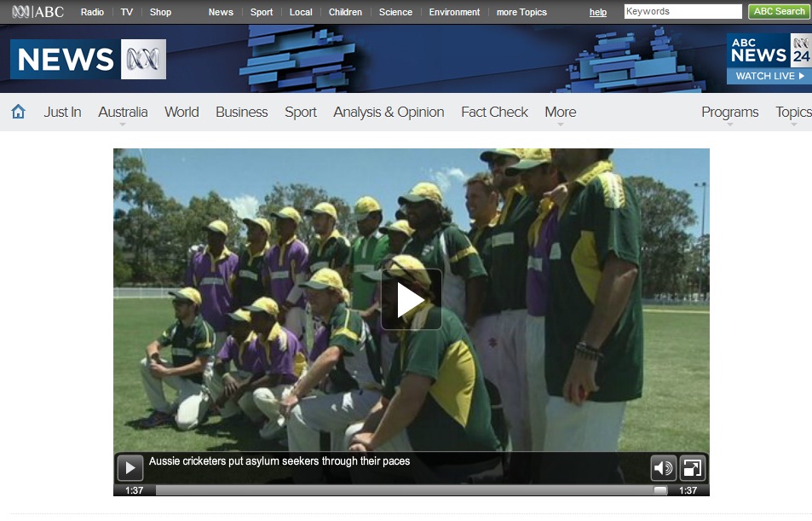Open the ABC News logo homepage
Image resolution: width=812 pixels, height=521 pixels.
(88, 59)
